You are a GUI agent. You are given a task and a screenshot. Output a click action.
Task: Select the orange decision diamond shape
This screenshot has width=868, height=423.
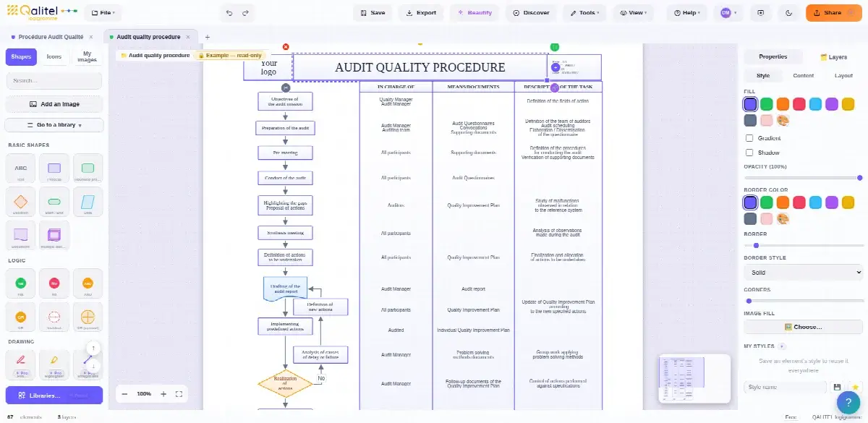click(21, 202)
